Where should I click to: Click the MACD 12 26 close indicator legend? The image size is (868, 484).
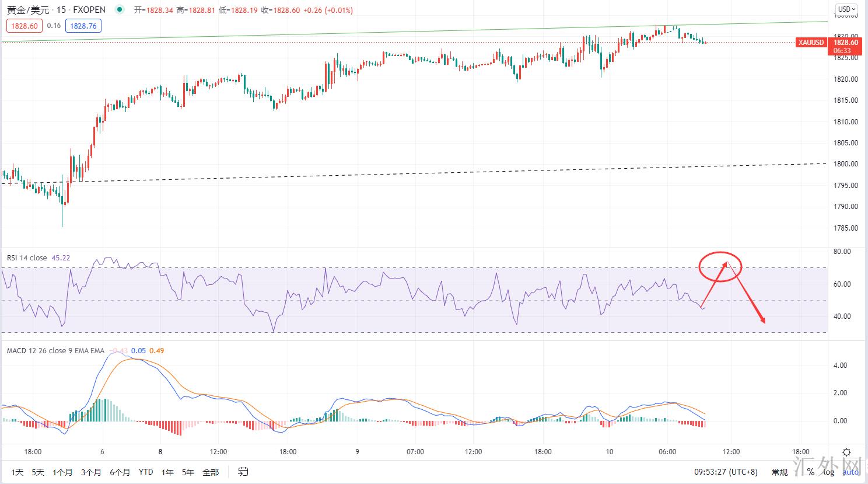coord(56,350)
